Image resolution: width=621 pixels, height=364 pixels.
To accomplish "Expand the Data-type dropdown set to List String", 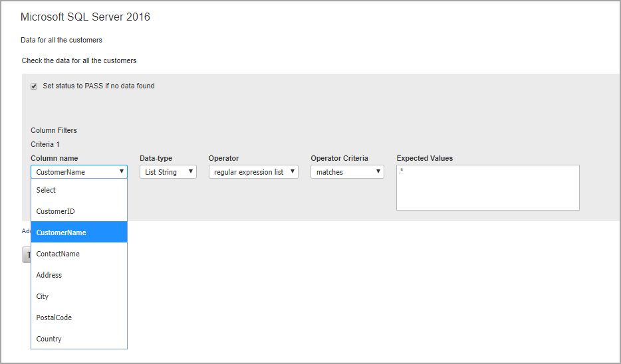I will pyautogui.click(x=168, y=172).
